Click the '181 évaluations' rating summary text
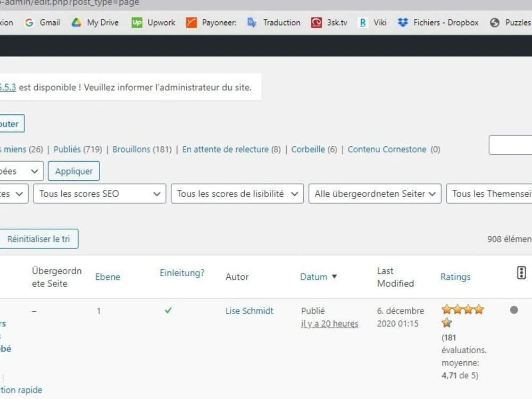Viewport: 532px width, 399px height. [464, 356]
